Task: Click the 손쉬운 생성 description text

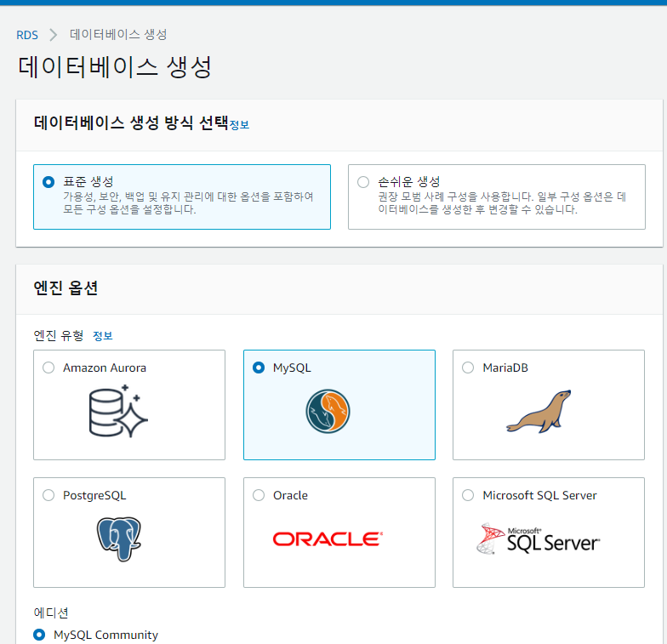Action: (502, 202)
